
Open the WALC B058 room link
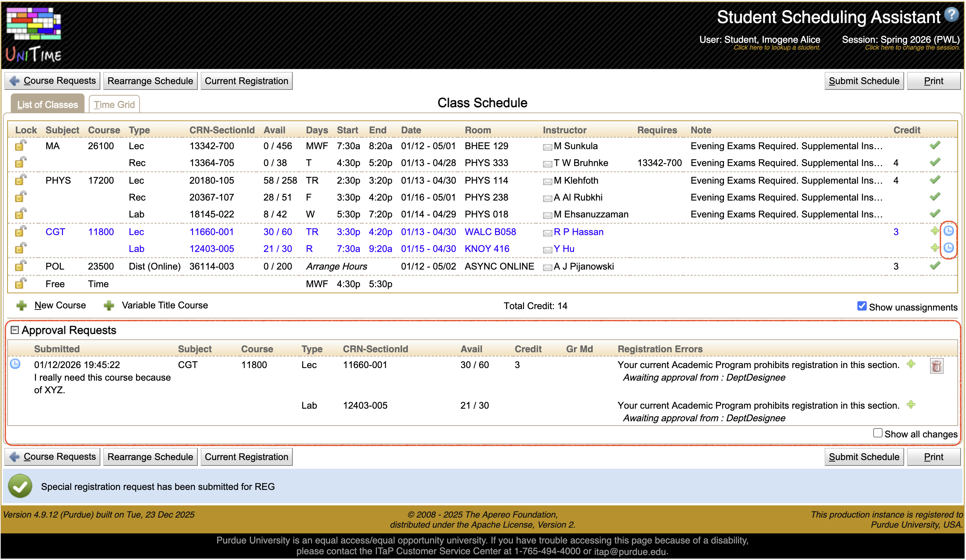coord(490,232)
